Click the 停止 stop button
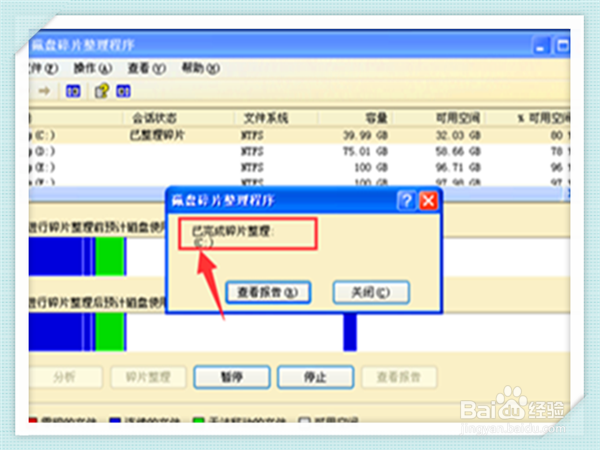600x450 pixels. pyautogui.click(x=315, y=377)
